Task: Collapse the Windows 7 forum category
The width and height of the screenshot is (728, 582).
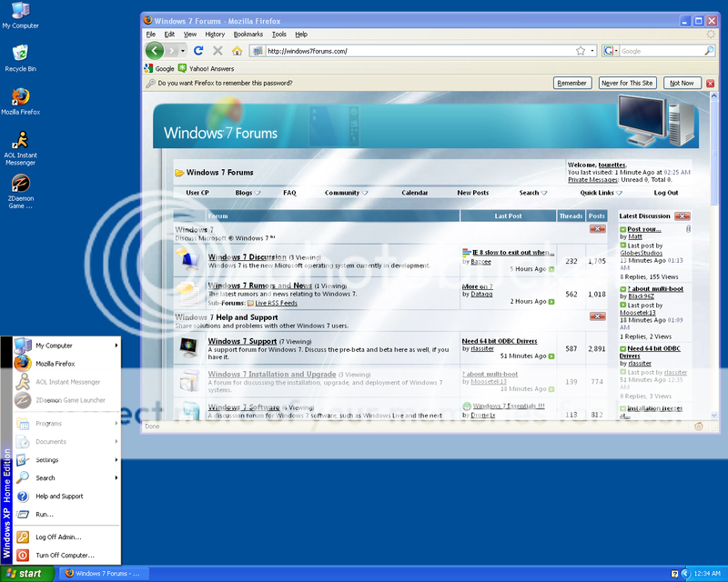Action: [x=597, y=229]
